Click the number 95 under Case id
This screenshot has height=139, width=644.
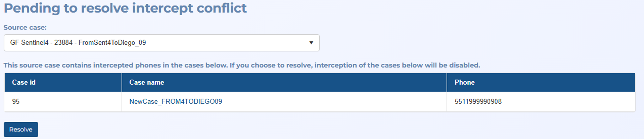point(16,102)
